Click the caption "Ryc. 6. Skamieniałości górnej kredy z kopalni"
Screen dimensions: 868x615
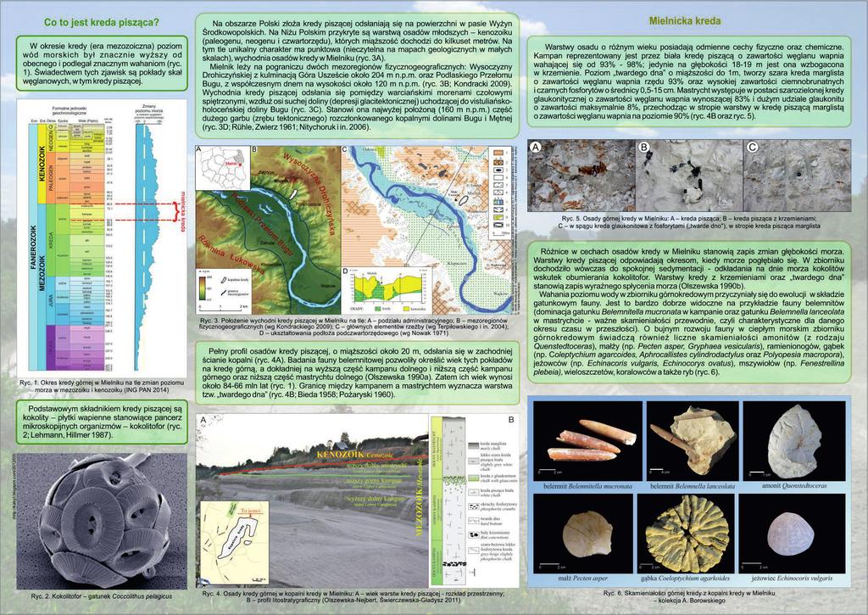[x=689, y=596]
